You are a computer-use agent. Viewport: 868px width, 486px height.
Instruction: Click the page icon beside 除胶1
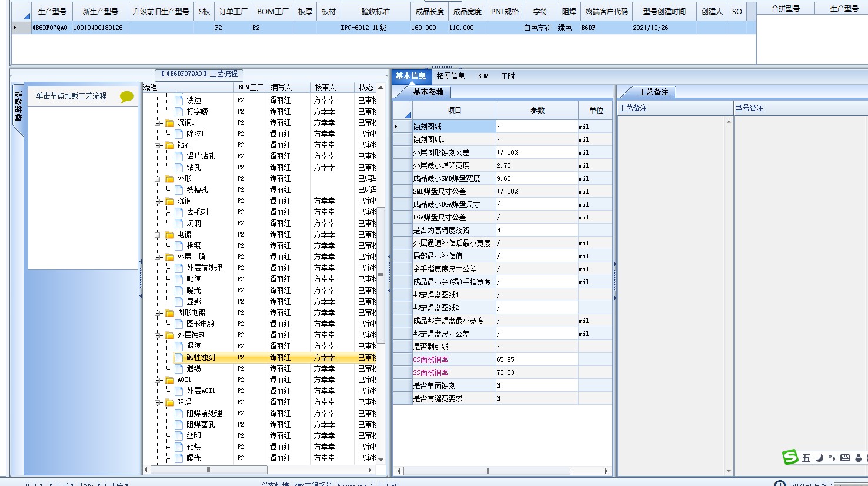point(179,134)
